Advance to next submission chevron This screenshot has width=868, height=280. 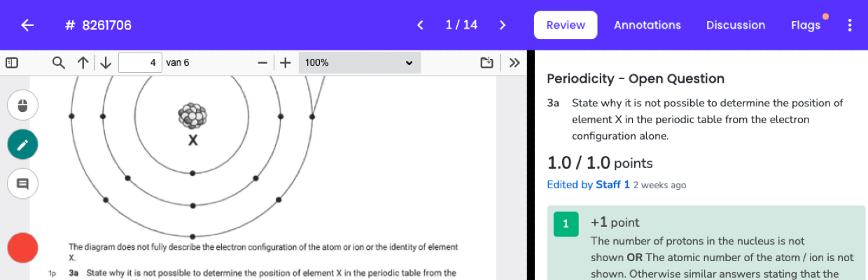[503, 25]
